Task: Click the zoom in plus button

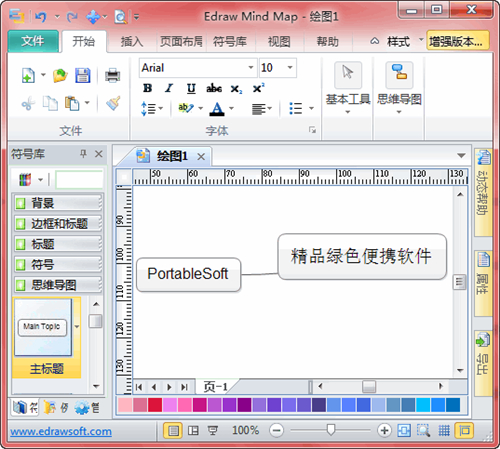Action: (384, 430)
